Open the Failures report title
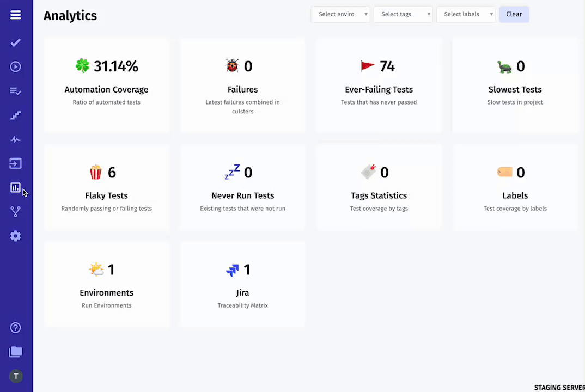The width and height of the screenshot is (585, 392). [242, 89]
